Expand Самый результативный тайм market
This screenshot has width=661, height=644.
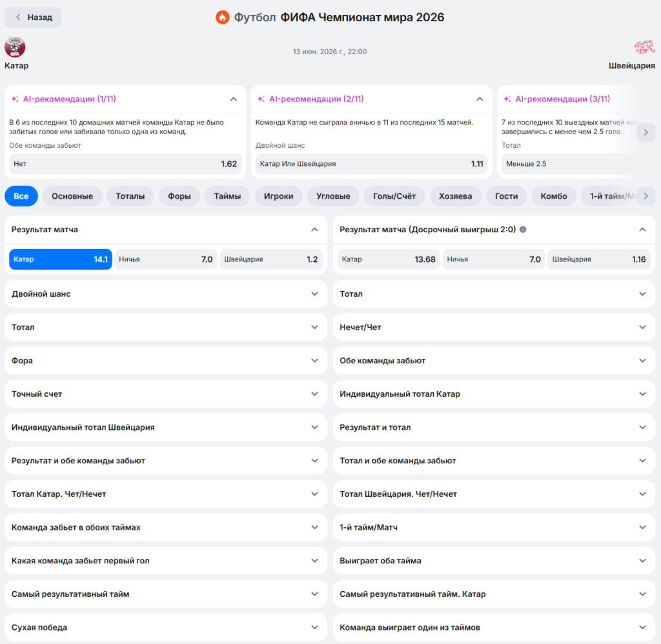tap(166, 594)
